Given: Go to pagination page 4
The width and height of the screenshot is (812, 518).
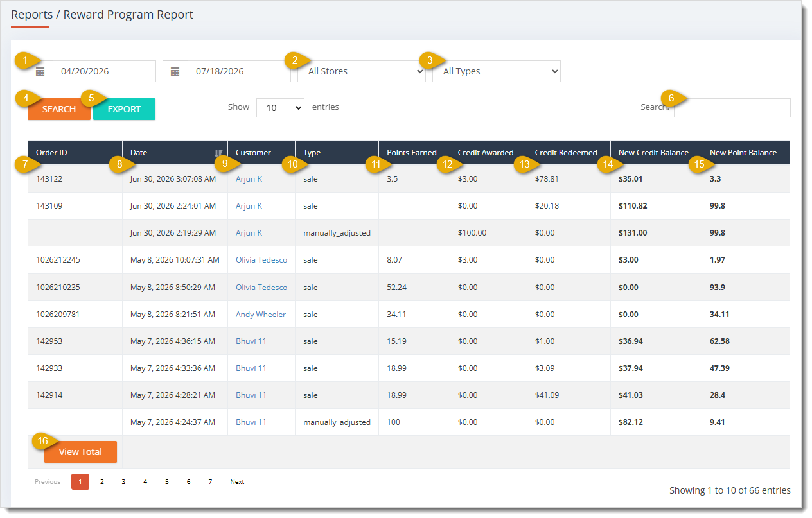Looking at the screenshot, I should pos(145,482).
